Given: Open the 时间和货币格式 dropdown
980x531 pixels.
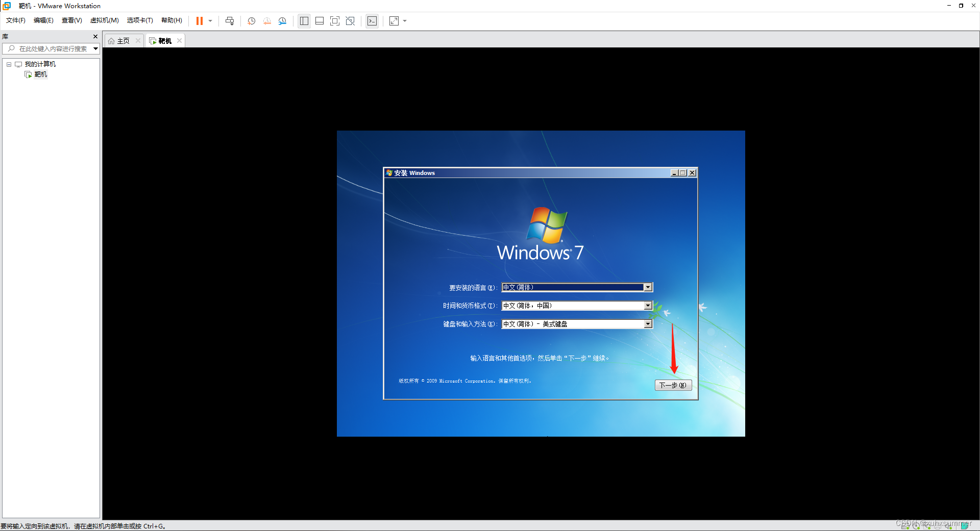Looking at the screenshot, I should pos(648,306).
